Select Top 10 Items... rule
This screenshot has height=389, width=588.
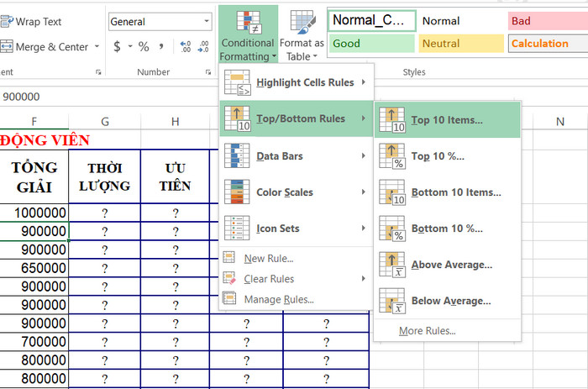click(x=448, y=120)
